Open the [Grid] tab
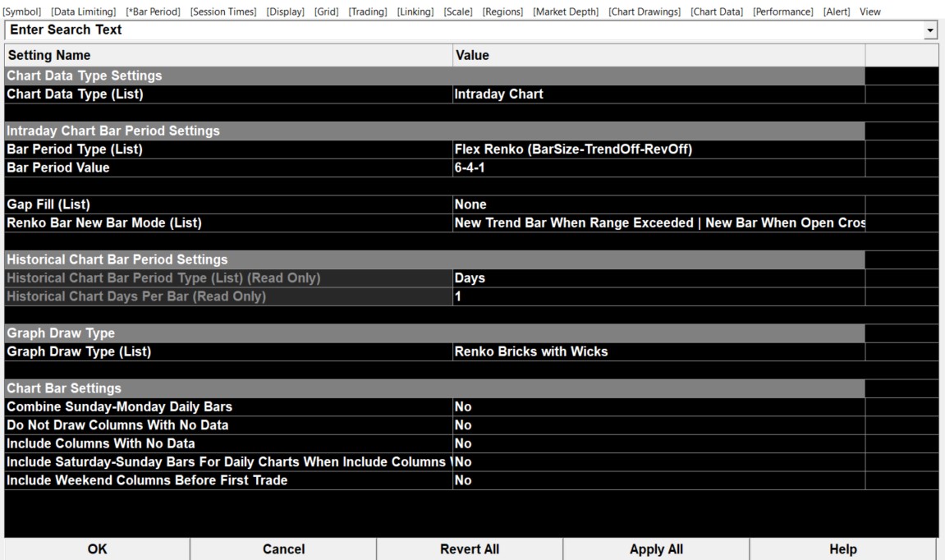 tap(326, 11)
